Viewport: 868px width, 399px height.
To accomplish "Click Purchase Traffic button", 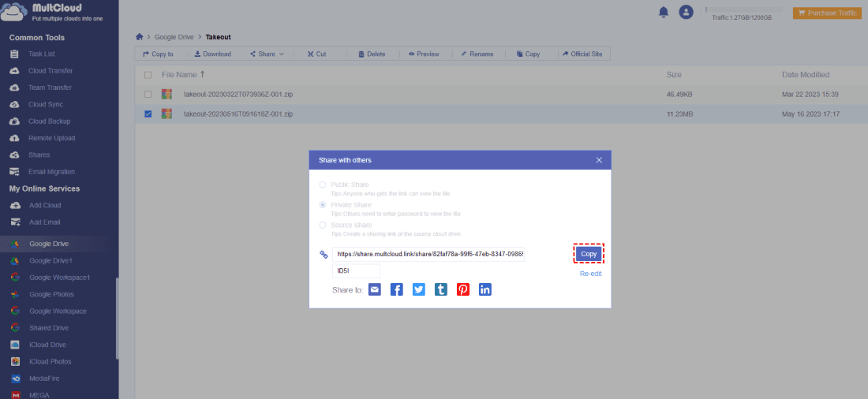I will click(827, 13).
